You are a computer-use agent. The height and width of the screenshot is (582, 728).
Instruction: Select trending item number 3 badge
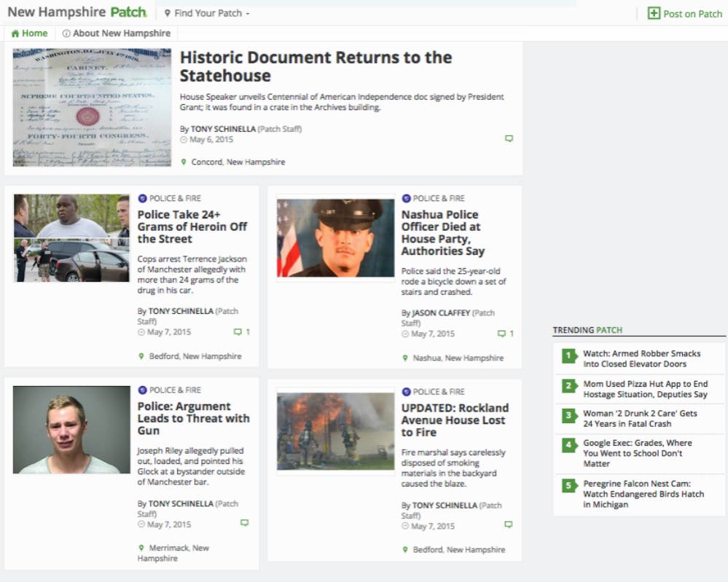568,416
